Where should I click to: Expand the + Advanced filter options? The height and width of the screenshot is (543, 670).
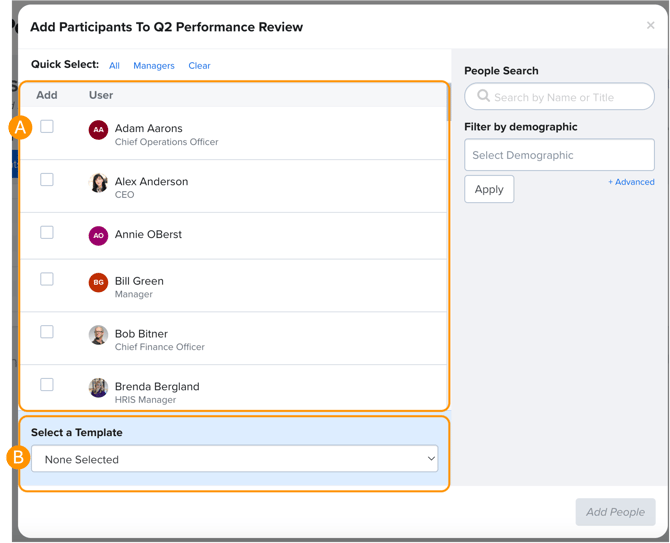[631, 182]
